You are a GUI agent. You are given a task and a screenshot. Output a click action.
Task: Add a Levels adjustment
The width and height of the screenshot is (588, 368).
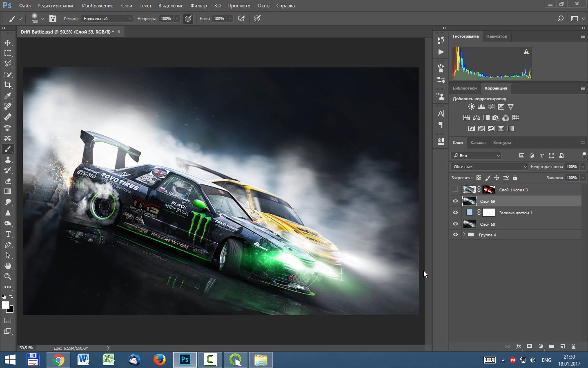pyautogui.click(x=481, y=107)
